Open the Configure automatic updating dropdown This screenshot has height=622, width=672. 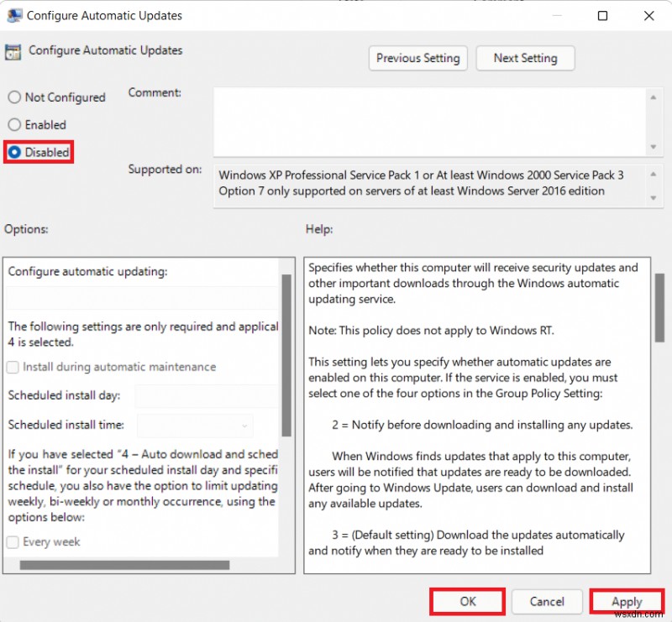tap(143, 298)
